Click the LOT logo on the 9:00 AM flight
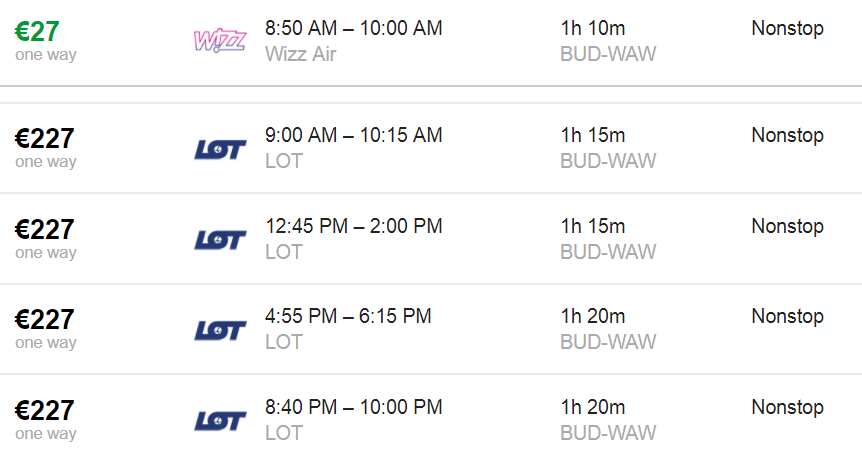 [x=220, y=149]
